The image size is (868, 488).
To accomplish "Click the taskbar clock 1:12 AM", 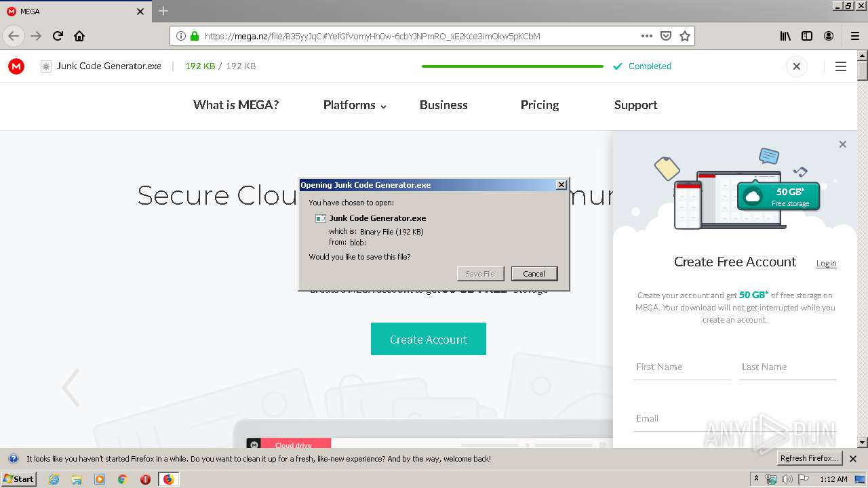I will point(833,479).
